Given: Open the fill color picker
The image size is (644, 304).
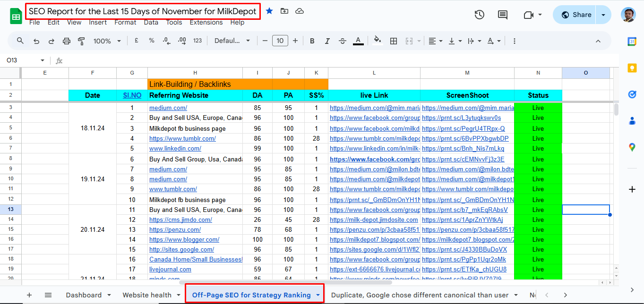Looking at the screenshot, I should coord(378,41).
